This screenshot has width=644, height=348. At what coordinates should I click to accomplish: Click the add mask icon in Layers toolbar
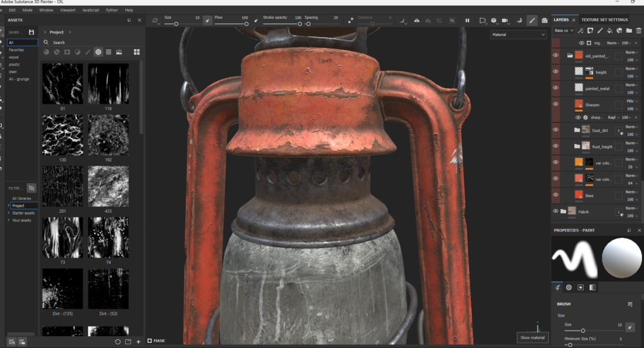coord(590,30)
